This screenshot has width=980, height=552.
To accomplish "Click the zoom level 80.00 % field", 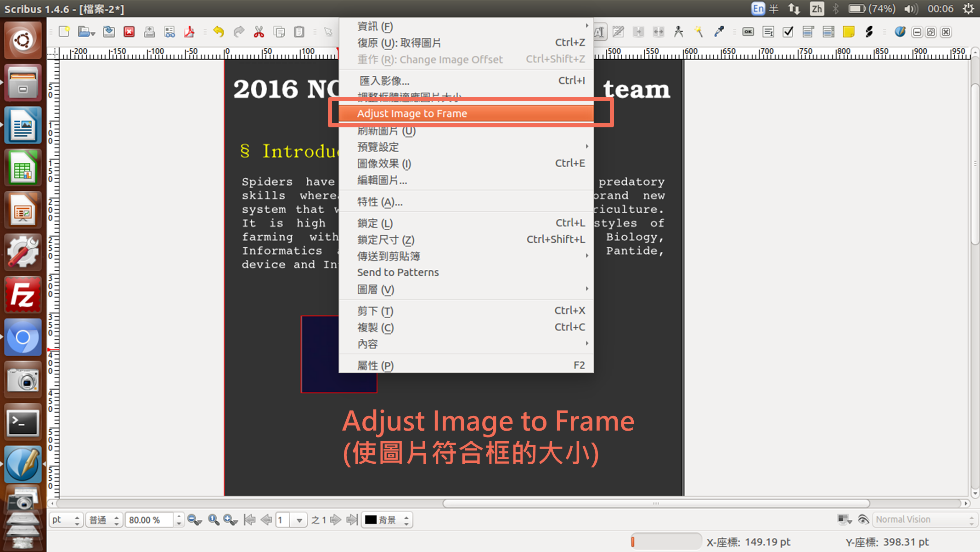I will (150, 520).
